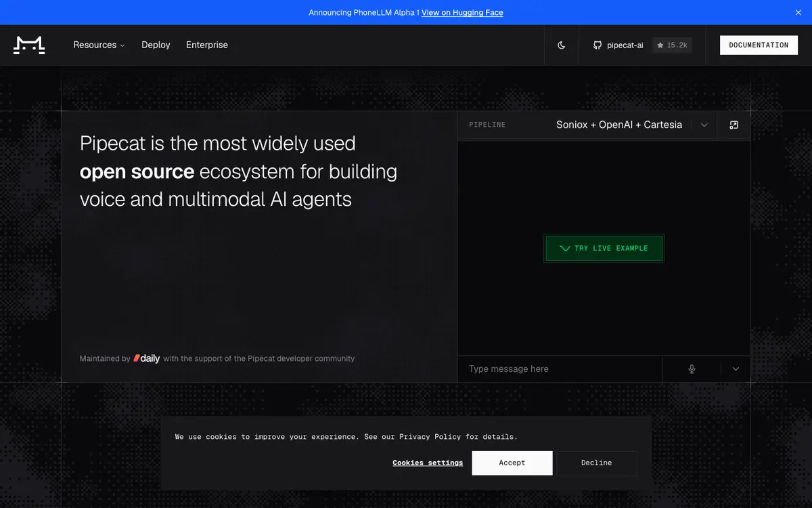Follow the View on Hugging Face link

click(x=462, y=12)
